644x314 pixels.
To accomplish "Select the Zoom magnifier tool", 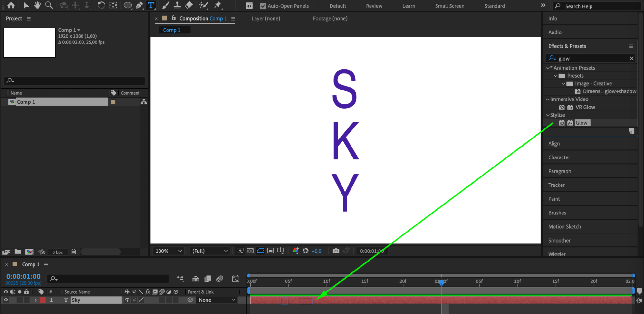I will tap(49, 5).
